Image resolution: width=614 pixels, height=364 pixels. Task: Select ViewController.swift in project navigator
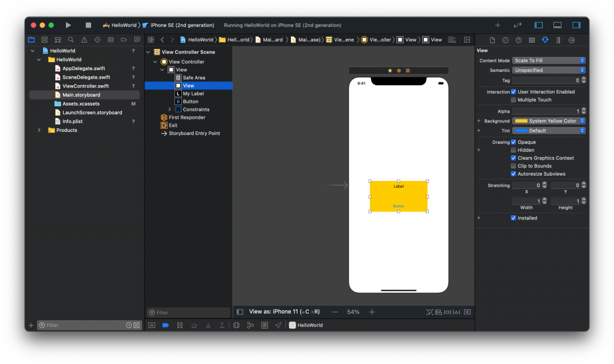[85, 86]
